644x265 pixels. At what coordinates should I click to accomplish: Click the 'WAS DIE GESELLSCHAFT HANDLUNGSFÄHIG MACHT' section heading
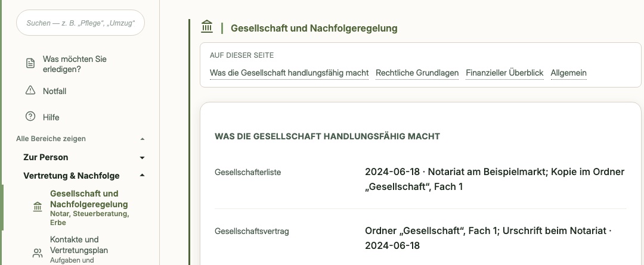point(327,136)
